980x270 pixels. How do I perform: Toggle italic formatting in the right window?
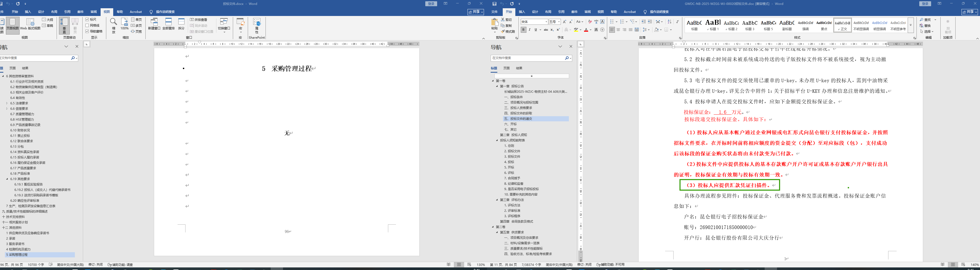pyautogui.click(x=529, y=30)
